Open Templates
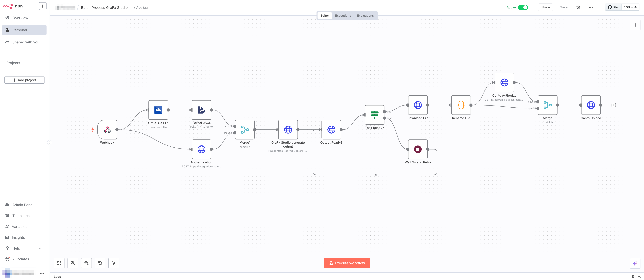 [24, 216]
